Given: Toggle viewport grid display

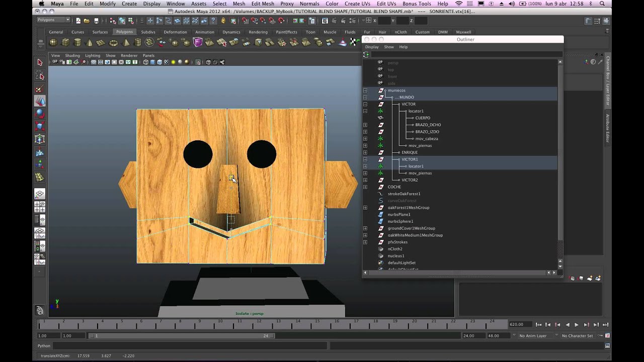Looking at the screenshot, I should (94, 62).
